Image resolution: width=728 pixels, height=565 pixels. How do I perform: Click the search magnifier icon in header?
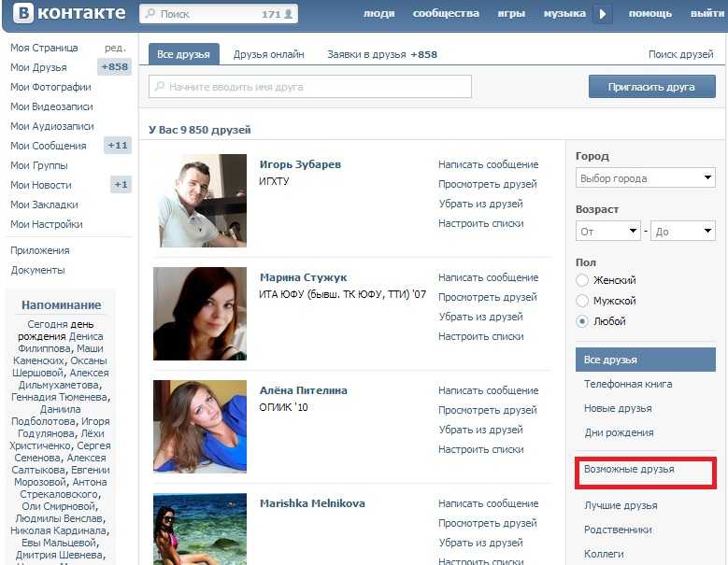pos(150,13)
